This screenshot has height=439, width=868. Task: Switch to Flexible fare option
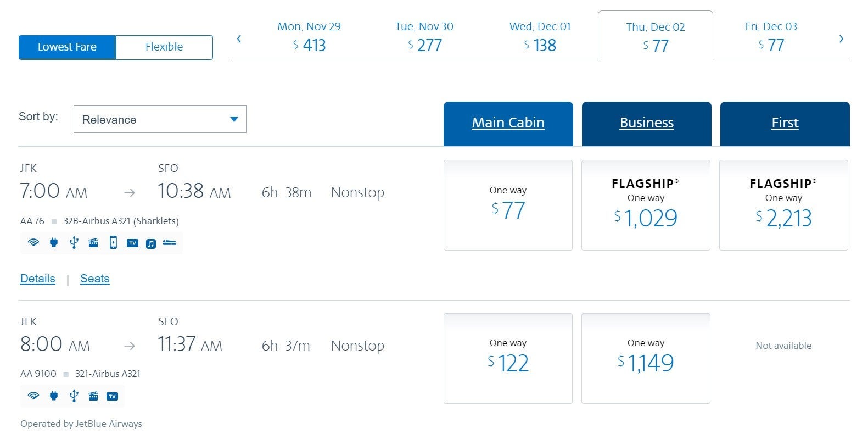point(164,47)
